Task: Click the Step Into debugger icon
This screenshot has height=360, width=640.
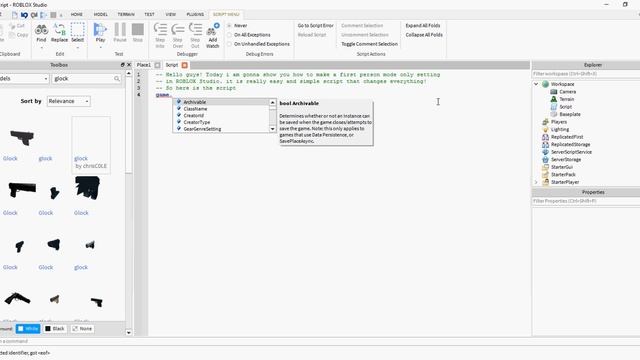Action: pyautogui.click(x=160, y=29)
